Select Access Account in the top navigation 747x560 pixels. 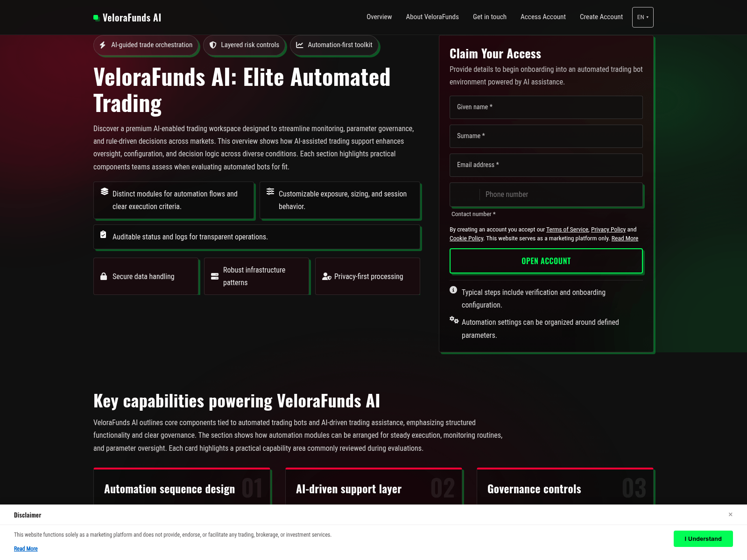(x=543, y=17)
